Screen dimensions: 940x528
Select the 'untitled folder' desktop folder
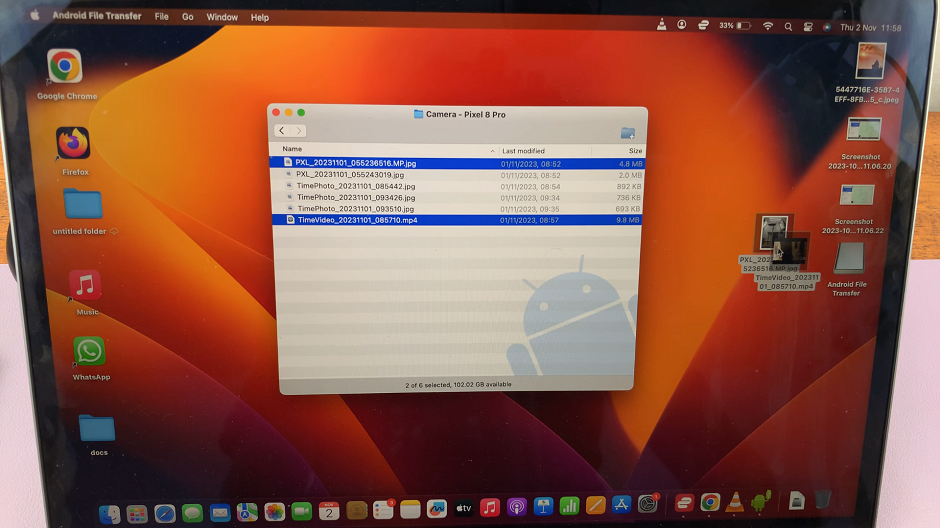(x=83, y=204)
